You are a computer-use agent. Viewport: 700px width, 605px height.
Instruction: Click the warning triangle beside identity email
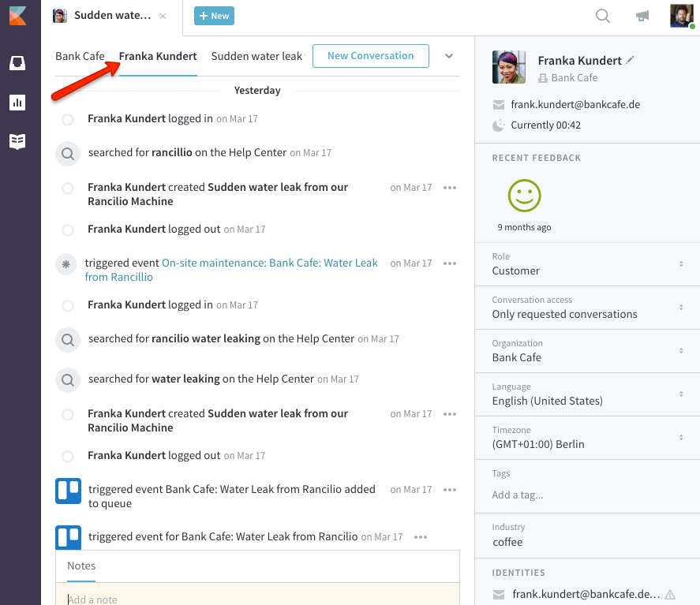670,594
